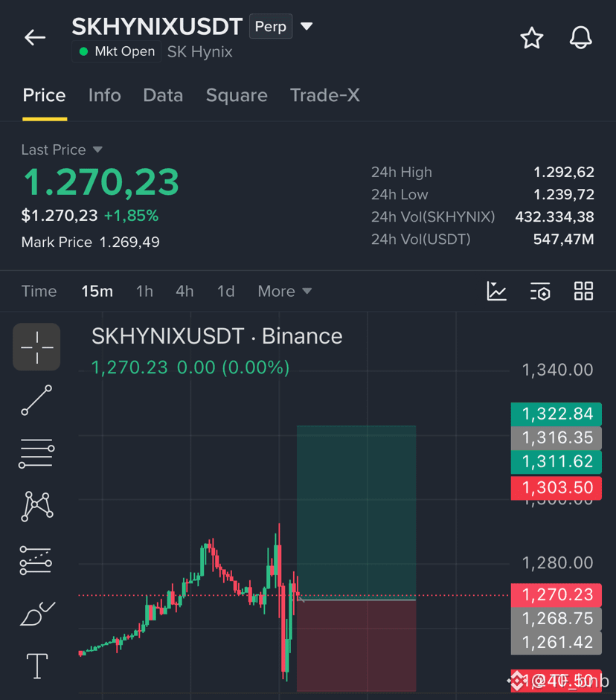
Task: Select the crosshair cursor tool
Action: click(36, 347)
